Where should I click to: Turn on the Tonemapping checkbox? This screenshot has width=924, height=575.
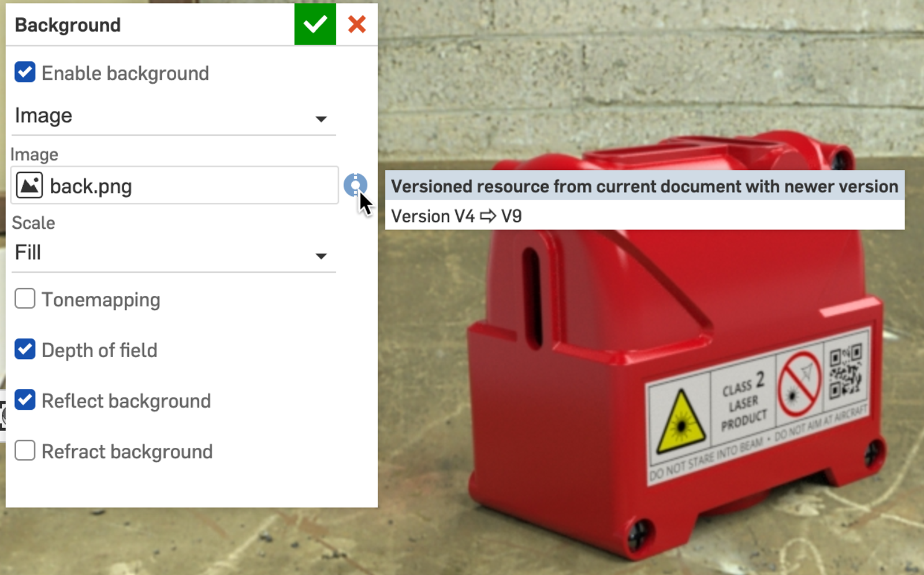[x=25, y=299]
